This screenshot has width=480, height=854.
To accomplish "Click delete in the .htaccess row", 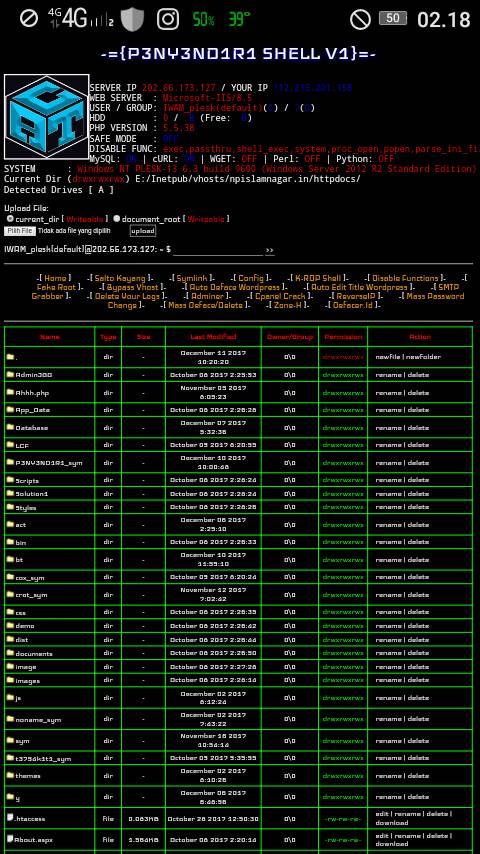I will pyautogui.click(x=438, y=814).
